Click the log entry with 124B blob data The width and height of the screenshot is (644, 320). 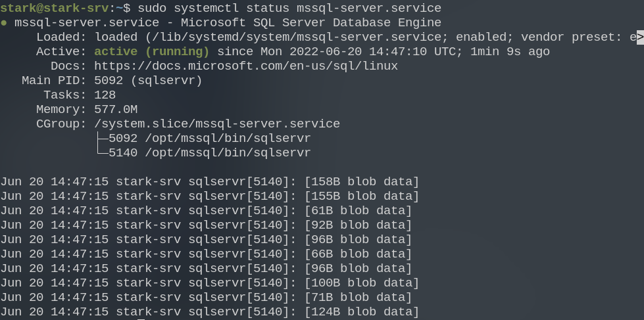(x=209, y=312)
